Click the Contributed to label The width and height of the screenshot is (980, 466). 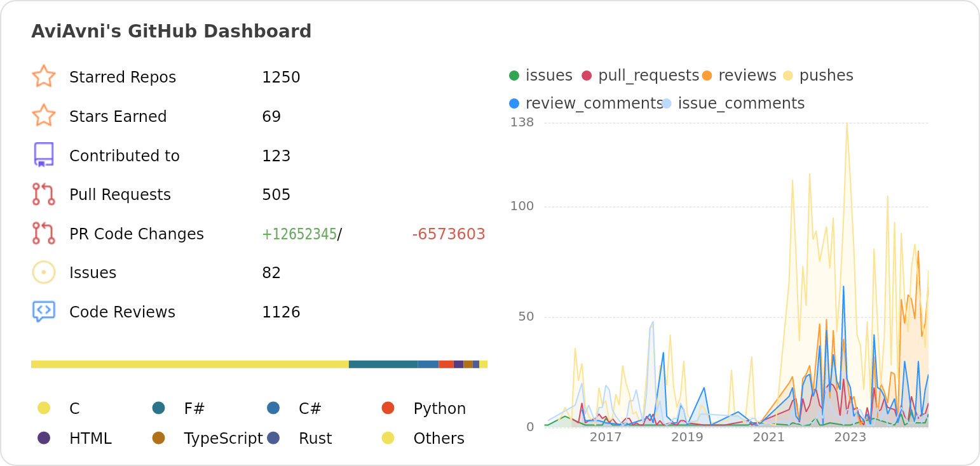click(125, 156)
